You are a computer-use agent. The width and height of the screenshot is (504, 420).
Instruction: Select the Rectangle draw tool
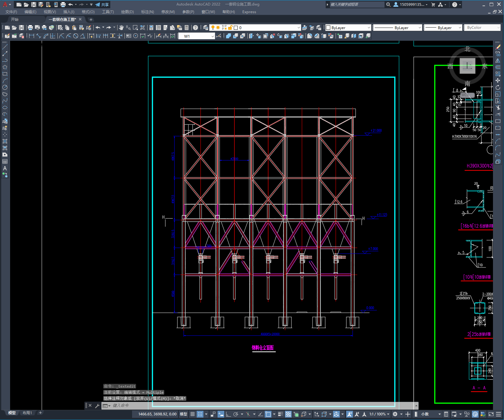point(5,74)
